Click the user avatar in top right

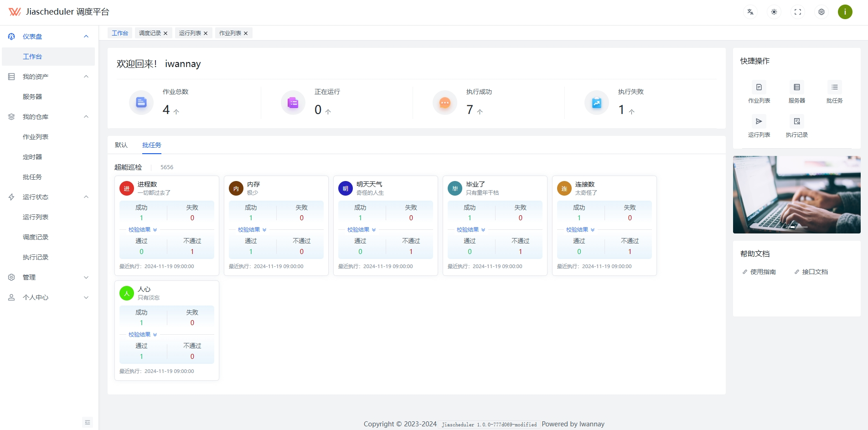click(x=845, y=12)
